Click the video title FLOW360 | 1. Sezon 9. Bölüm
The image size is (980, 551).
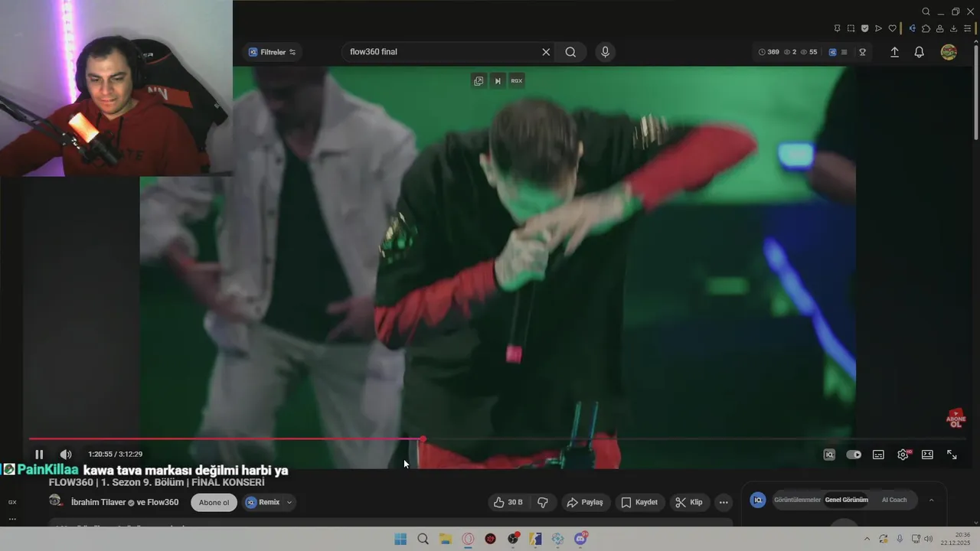pos(157,483)
